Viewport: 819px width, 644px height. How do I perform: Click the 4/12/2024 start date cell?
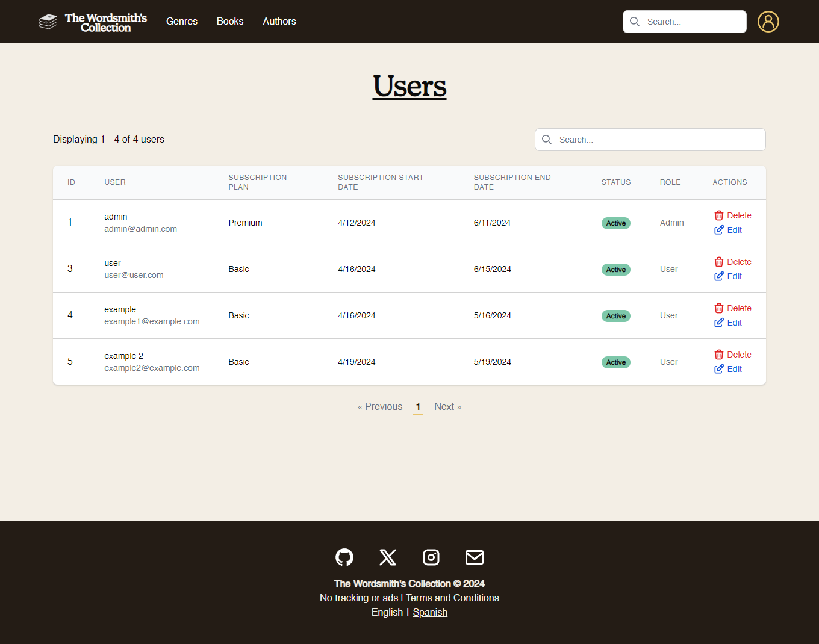tap(357, 223)
